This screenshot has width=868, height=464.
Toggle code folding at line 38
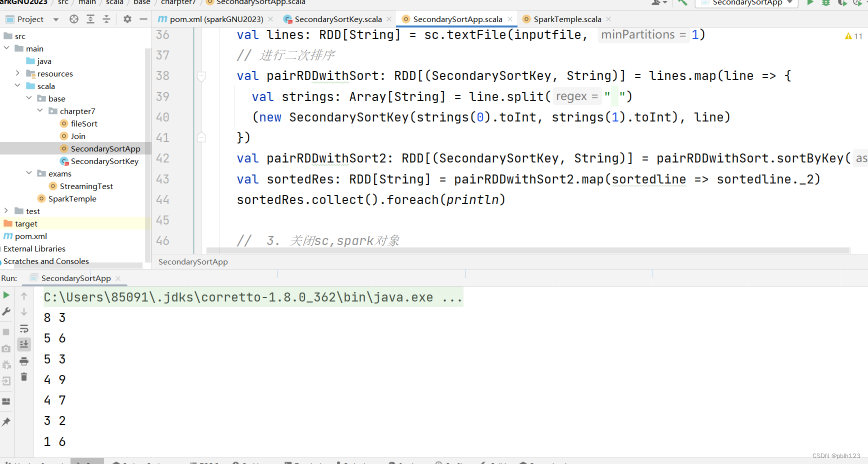tap(201, 76)
